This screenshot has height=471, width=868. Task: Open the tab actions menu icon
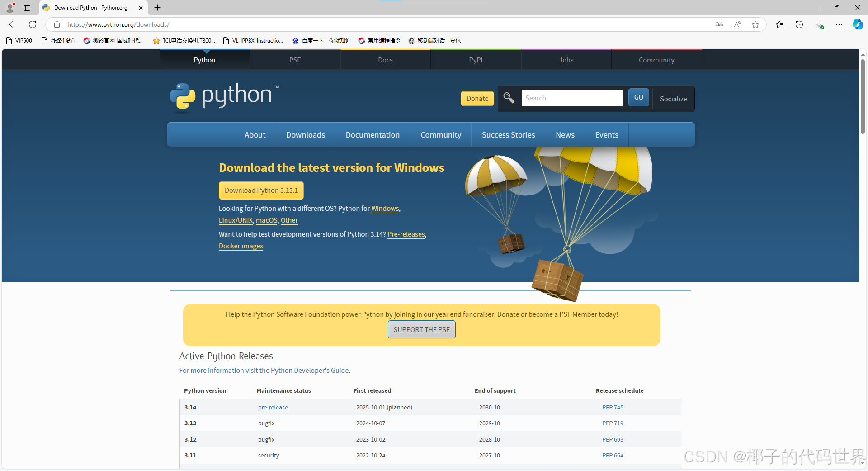tap(27, 8)
